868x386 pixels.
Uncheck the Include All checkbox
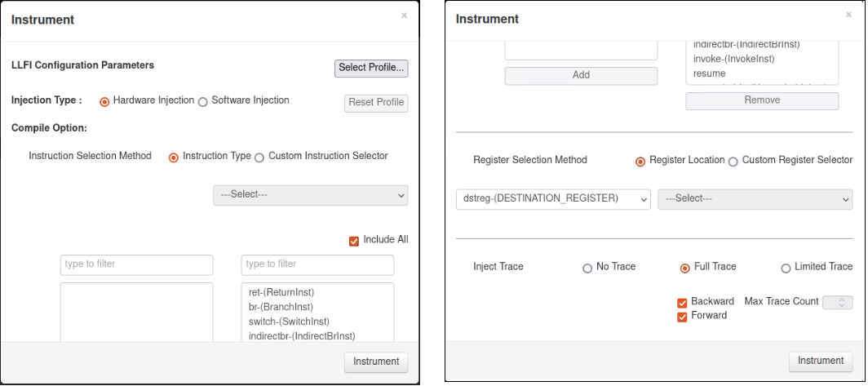[354, 241]
